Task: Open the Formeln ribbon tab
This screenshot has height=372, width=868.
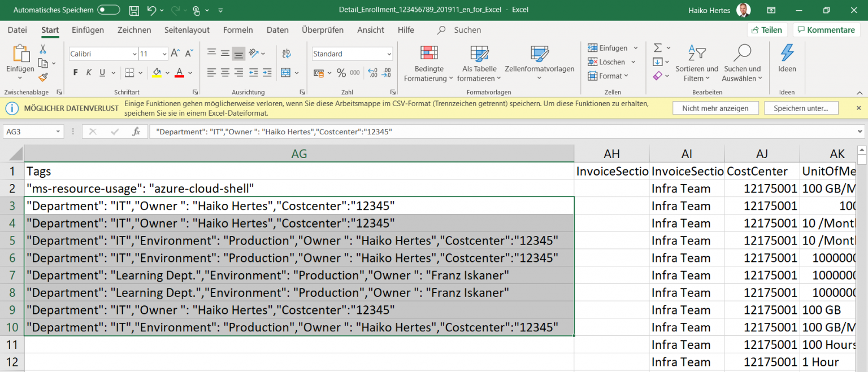Action: pos(238,30)
